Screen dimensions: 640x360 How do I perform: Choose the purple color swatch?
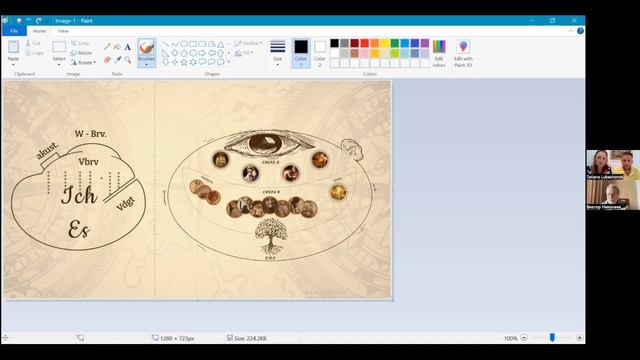pyautogui.click(x=425, y=43)
